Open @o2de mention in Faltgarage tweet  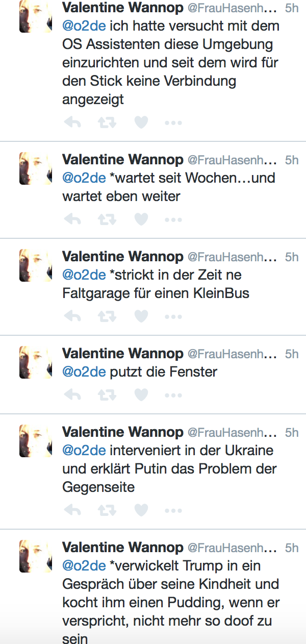tap(84, 275)
